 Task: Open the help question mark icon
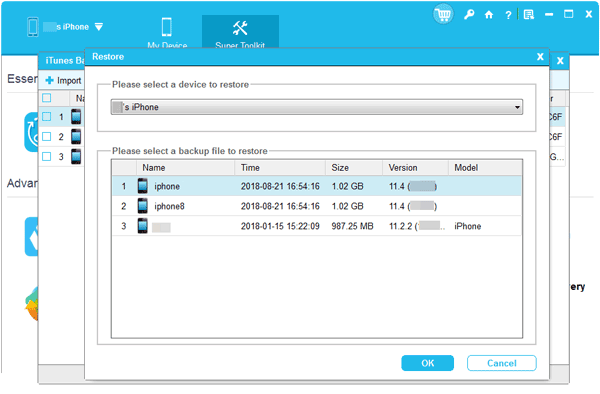(508, 15)
